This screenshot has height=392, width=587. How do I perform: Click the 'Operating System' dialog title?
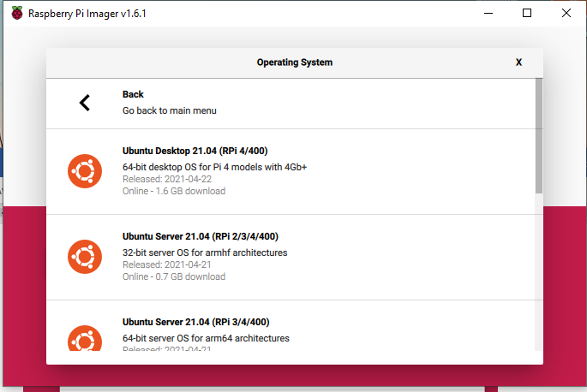295,62
